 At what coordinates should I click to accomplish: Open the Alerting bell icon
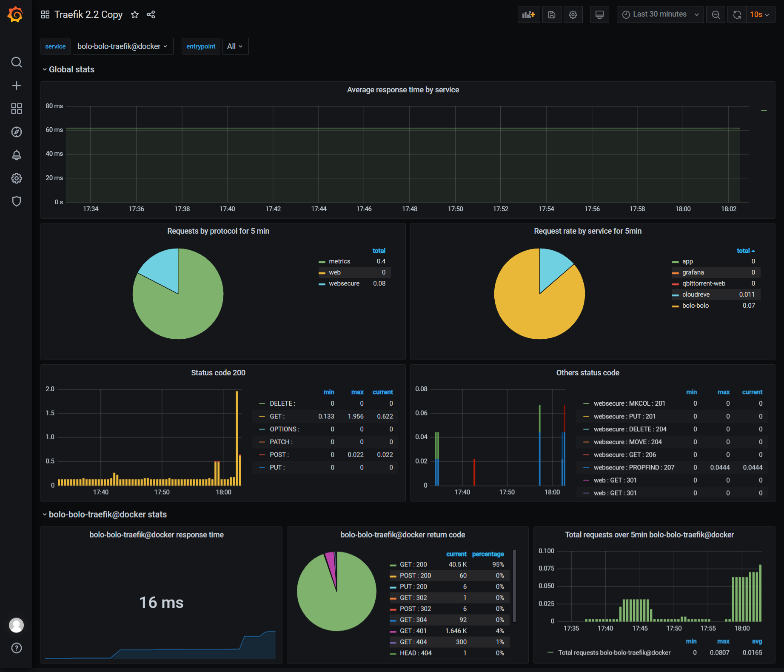16,155
